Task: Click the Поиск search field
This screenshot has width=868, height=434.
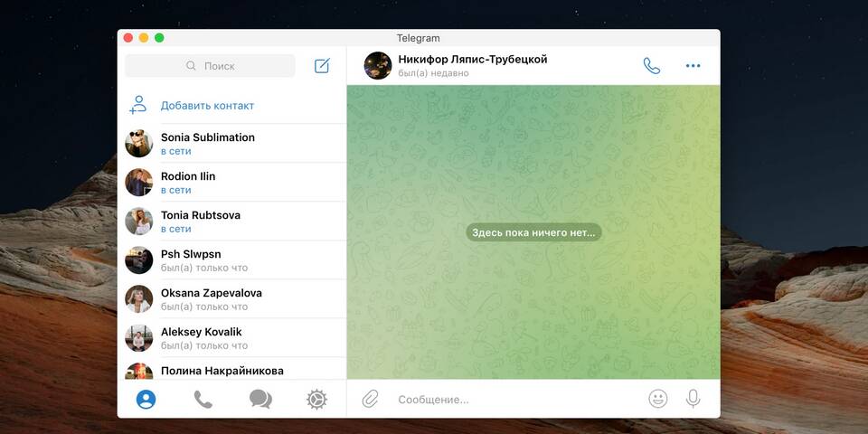Action: pyautogui.click(x=210, y=66)
